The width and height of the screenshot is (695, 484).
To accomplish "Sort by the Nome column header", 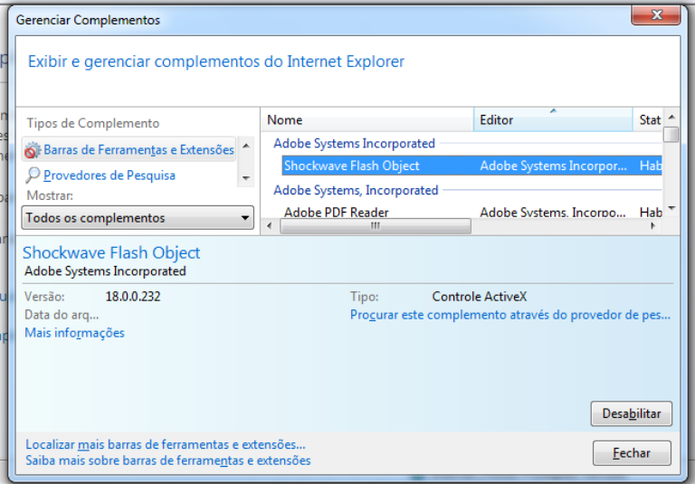I will (367, 120).
